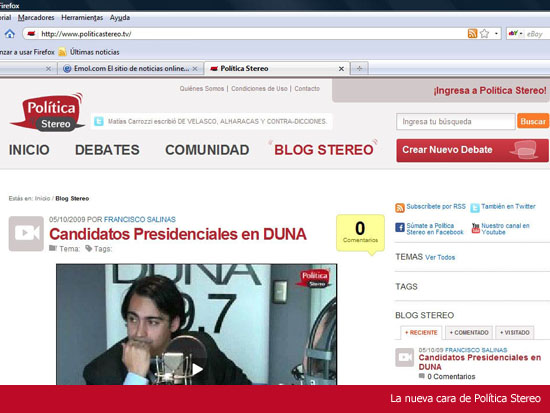550x413 pixels.
Task: Select the + VISITADO tab
Action: (x=515, y=332)
